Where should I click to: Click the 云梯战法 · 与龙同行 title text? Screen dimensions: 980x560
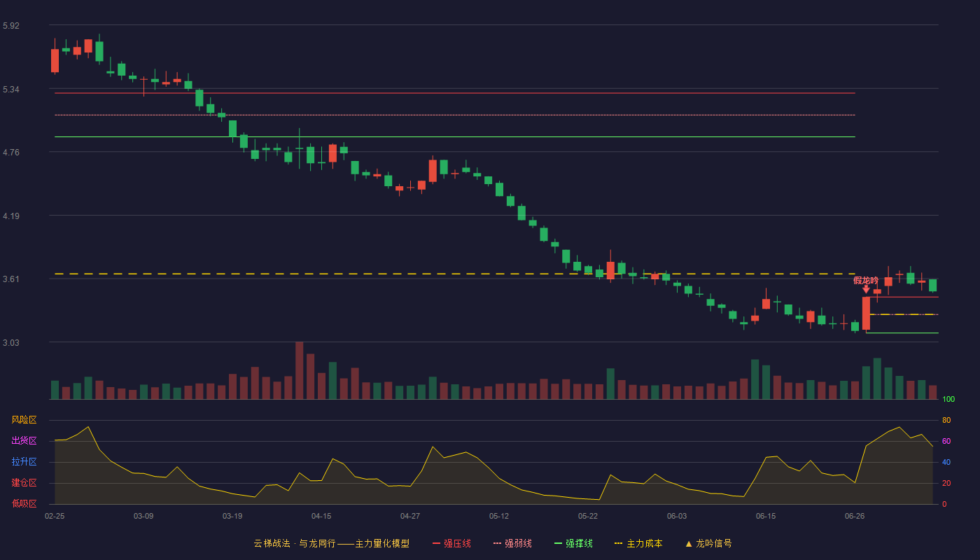coord(294,543)
